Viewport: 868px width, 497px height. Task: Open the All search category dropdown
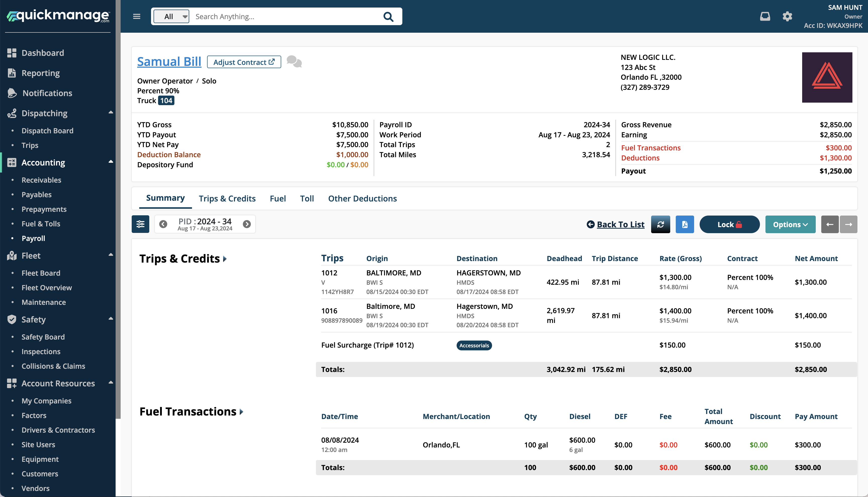point(171,16)
